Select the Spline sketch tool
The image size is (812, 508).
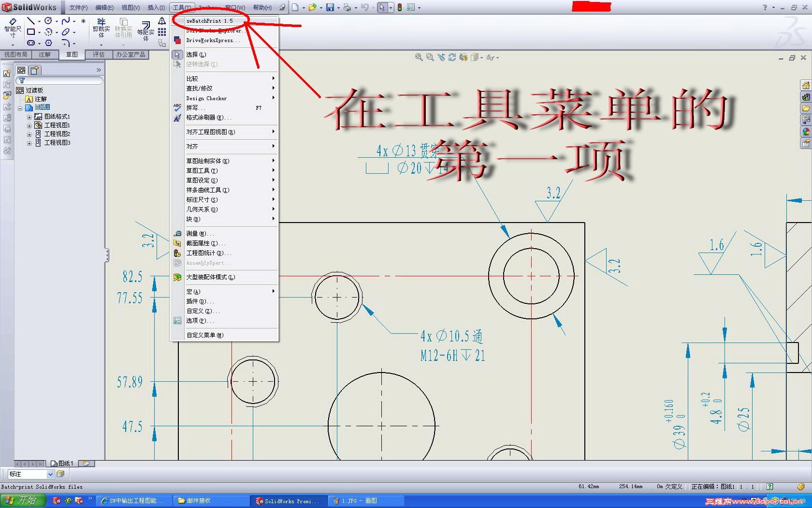pos(66,21)
